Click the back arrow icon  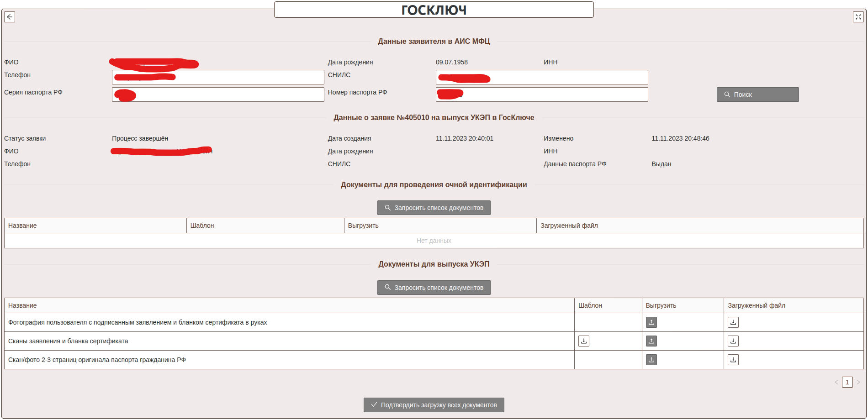[x=10, y=17]
